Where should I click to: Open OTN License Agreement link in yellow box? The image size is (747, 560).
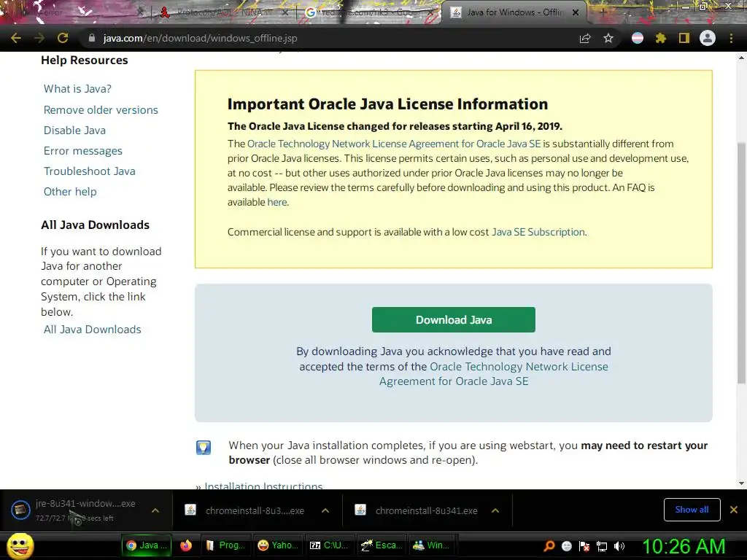coord(394,144)
